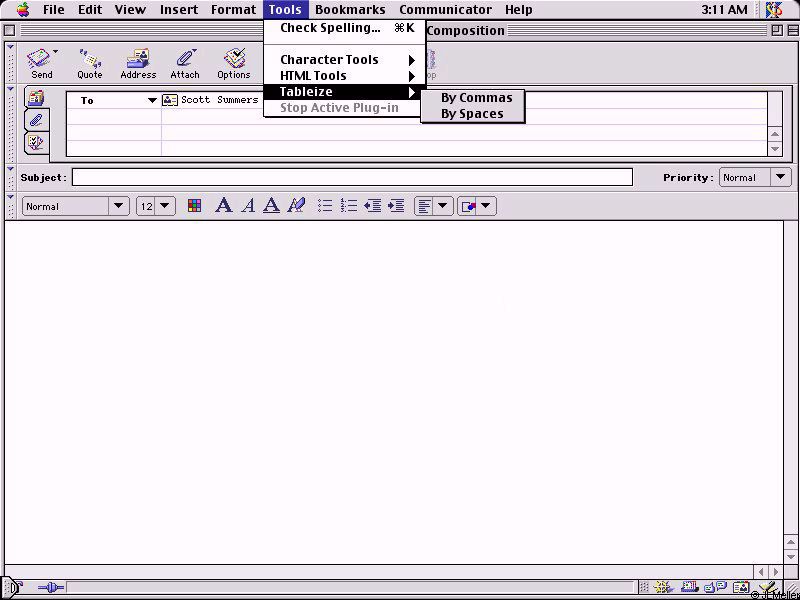Open the Address picker icon
The height and width of the screenshot is (600, 800).
(138, 63)
